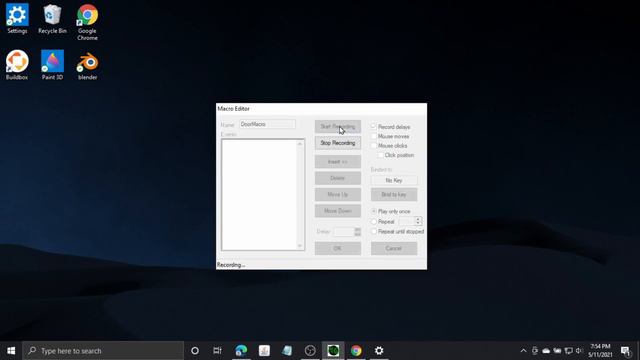This screenshot has height=360, width=640.
Task: Click the Move Up button
Action: click(338, 194)
